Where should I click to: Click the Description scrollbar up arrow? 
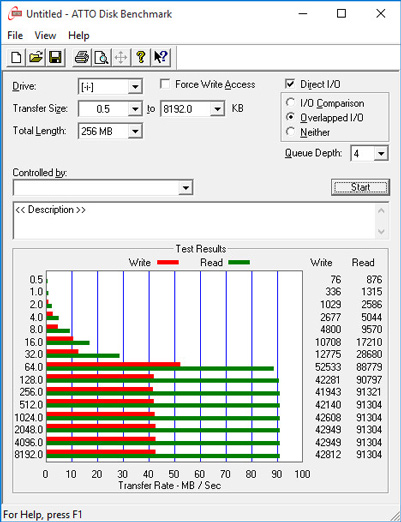point(381,211)
